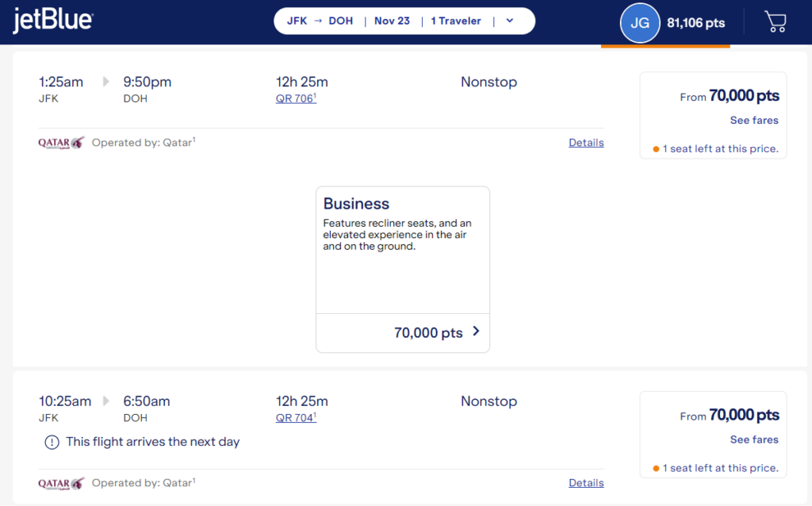The width and height of the screenshot is (812, 506).
Task: Click the alert icon next to arrival notice
Action: (x=51, y=443)
